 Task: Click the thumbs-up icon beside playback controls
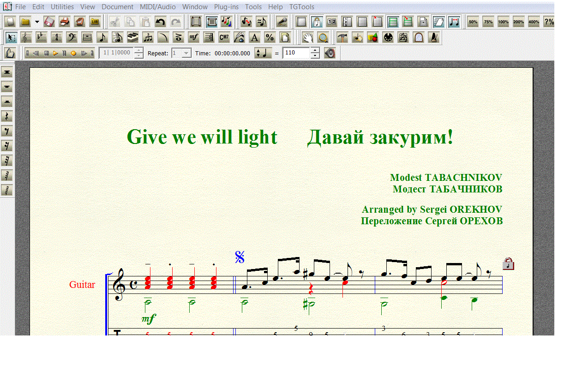10,53
